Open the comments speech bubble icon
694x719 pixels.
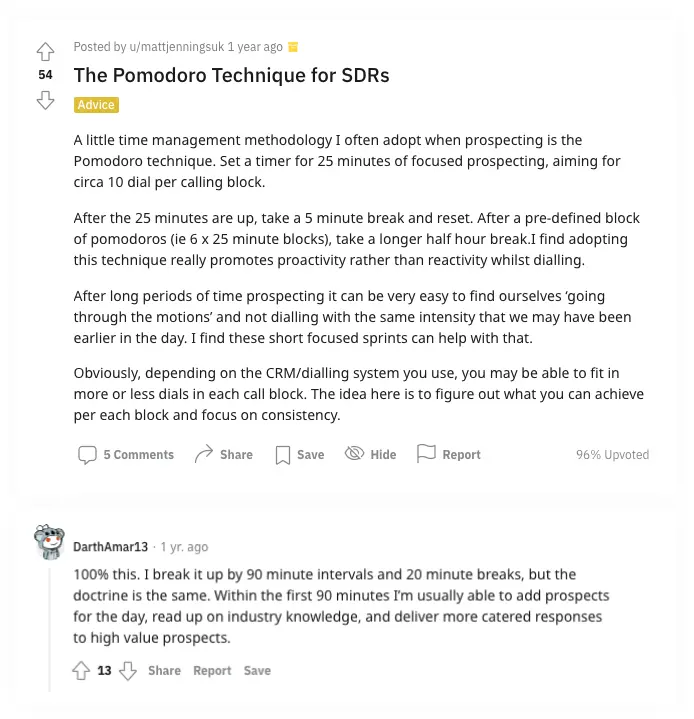click(87, 455)
